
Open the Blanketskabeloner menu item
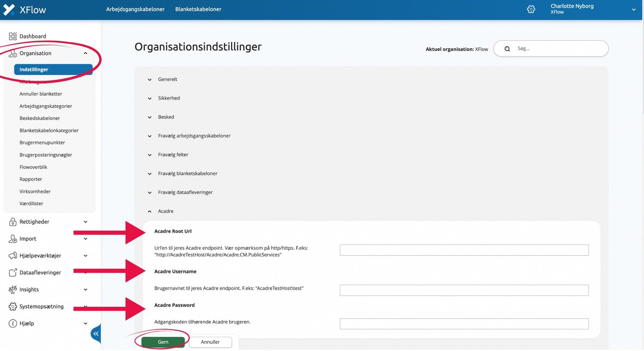point(198,9)
